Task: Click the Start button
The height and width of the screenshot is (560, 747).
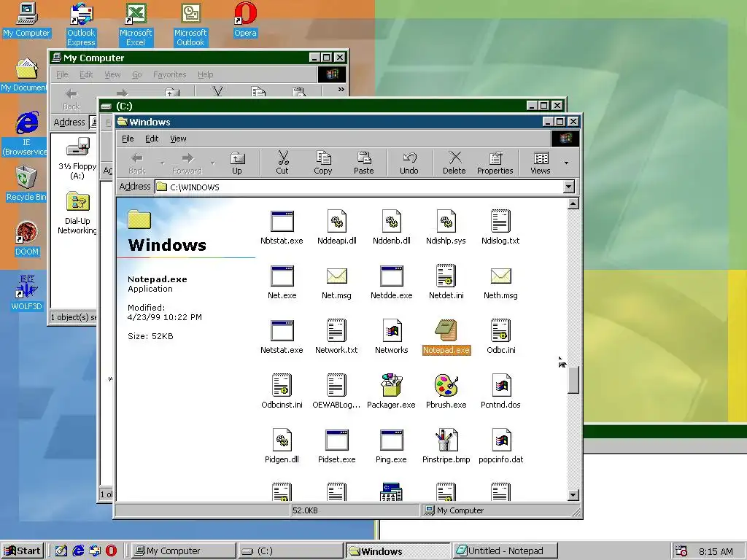Action: 23,551
